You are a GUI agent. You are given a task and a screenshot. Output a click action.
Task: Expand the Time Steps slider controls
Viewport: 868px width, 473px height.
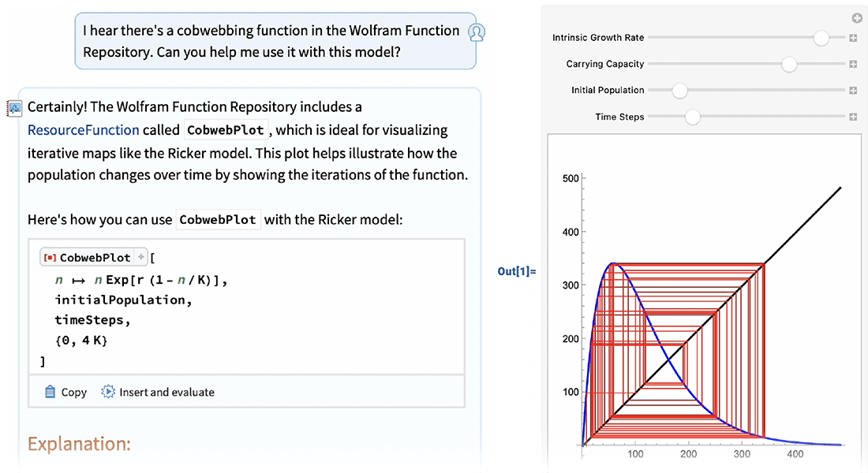[853, 117]
